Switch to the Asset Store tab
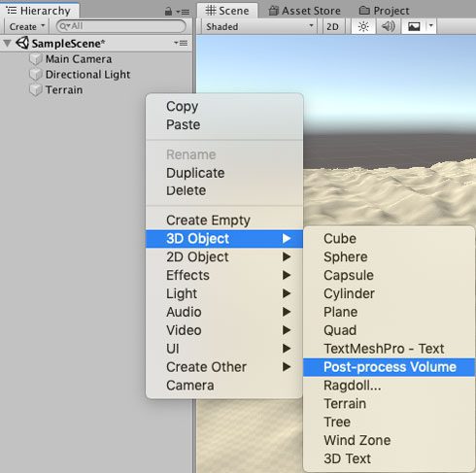 click(x=305, y=11)
